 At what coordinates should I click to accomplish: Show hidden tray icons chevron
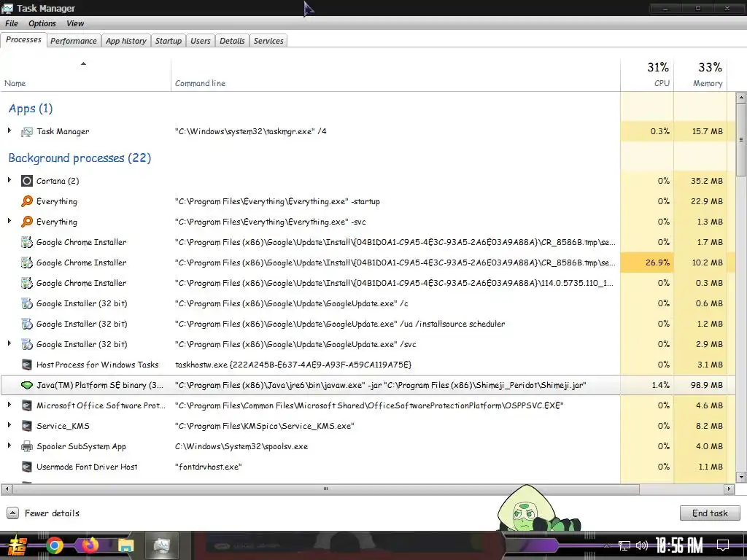pyautogui.click(x=607, y=545)
